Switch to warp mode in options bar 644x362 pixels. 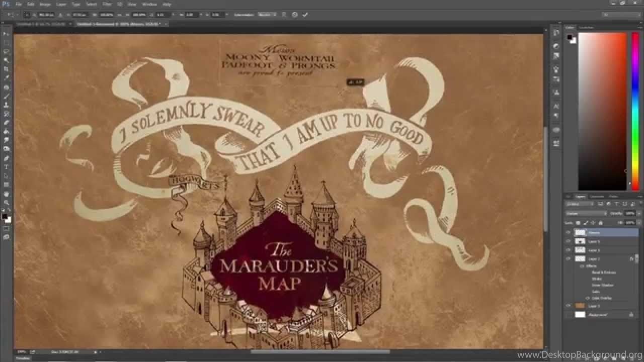point(284,15)
